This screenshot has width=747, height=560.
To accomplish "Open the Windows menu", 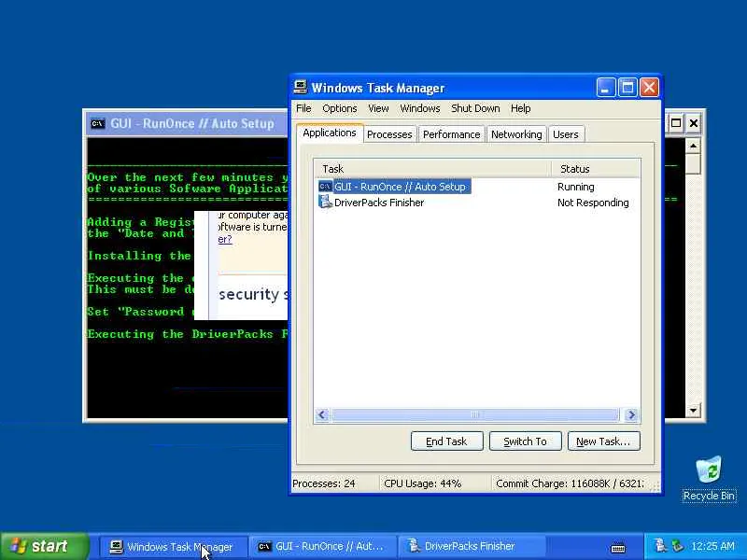I will pyautogui.click(x=419, y=108).
